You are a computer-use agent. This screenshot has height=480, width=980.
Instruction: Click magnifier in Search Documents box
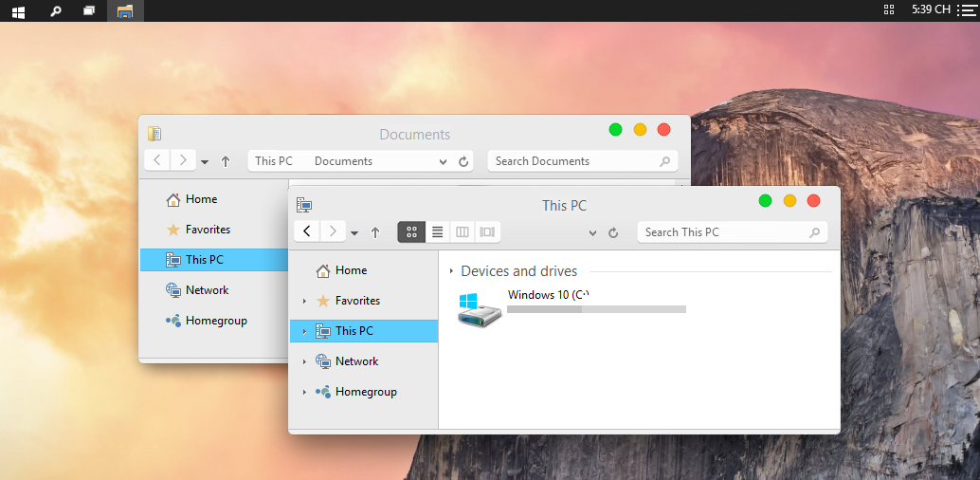tap(665, 161)
